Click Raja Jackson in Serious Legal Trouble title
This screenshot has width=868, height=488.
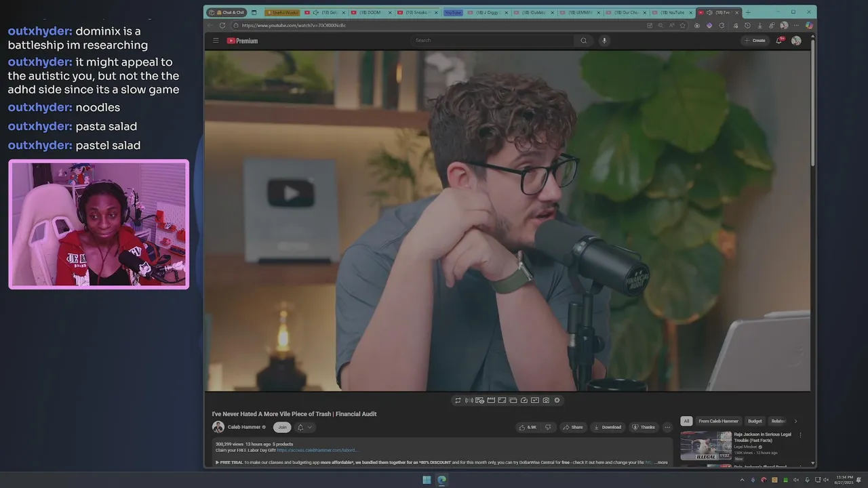pyautogui.click(x=762, y=437)
